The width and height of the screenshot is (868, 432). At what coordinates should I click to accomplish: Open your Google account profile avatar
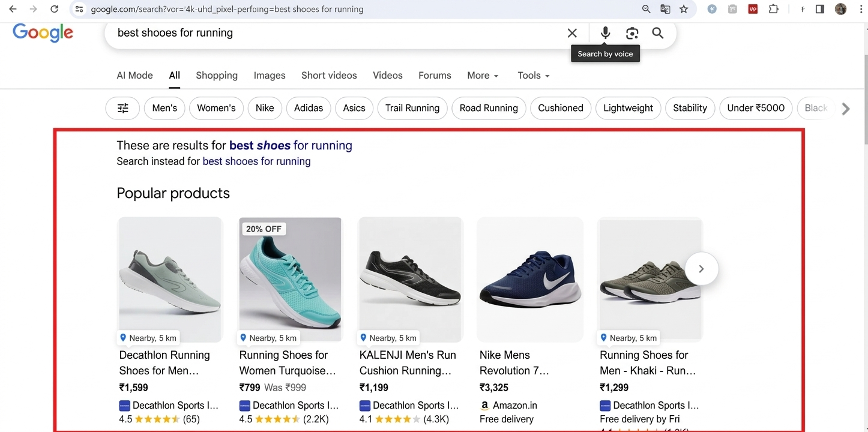840,9
